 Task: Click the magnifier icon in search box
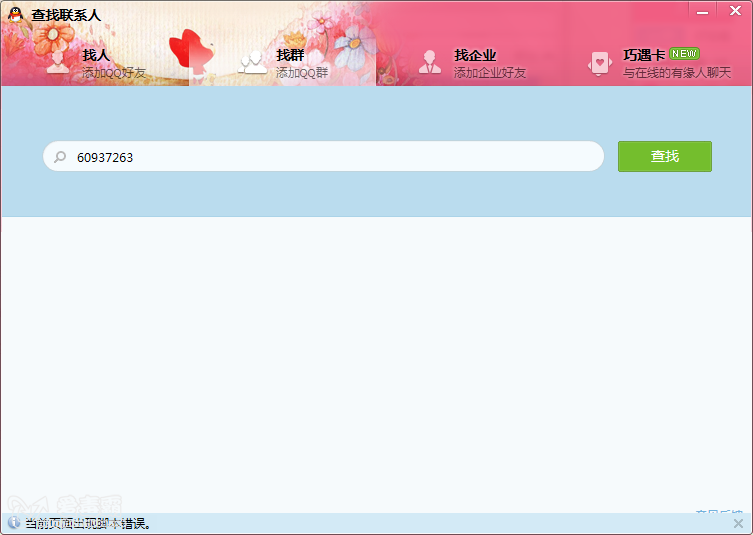click(60, 157)
